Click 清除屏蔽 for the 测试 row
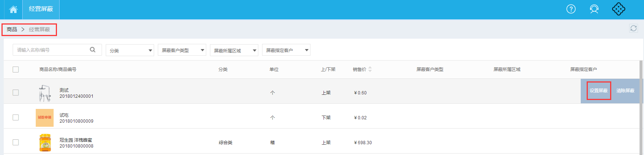This screenshot has height=155, width=644. coord(625,91)
